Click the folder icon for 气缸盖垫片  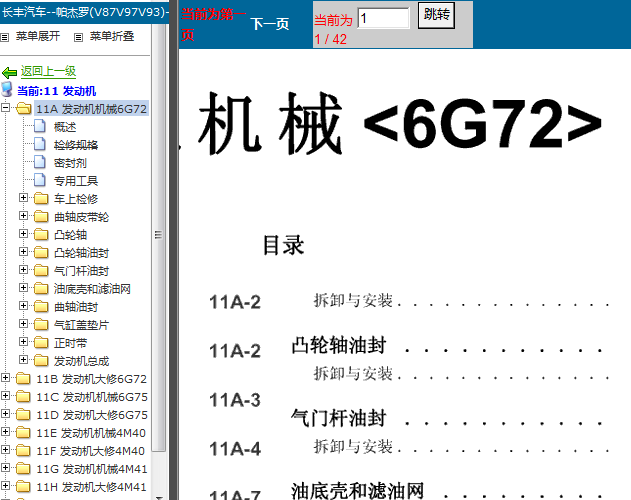pyautogui.click(x=41, y=324)
